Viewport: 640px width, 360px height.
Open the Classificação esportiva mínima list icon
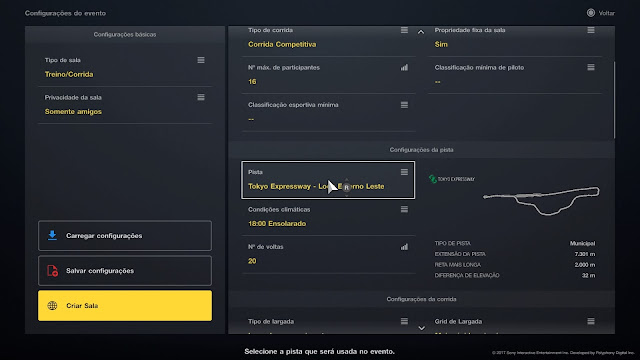pos(404,105)
